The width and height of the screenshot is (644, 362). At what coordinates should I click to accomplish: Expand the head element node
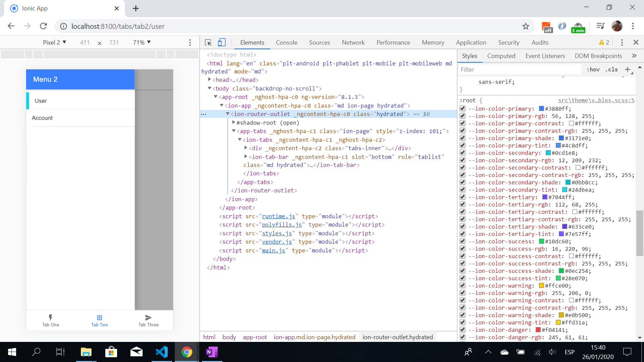pos(210,79)
